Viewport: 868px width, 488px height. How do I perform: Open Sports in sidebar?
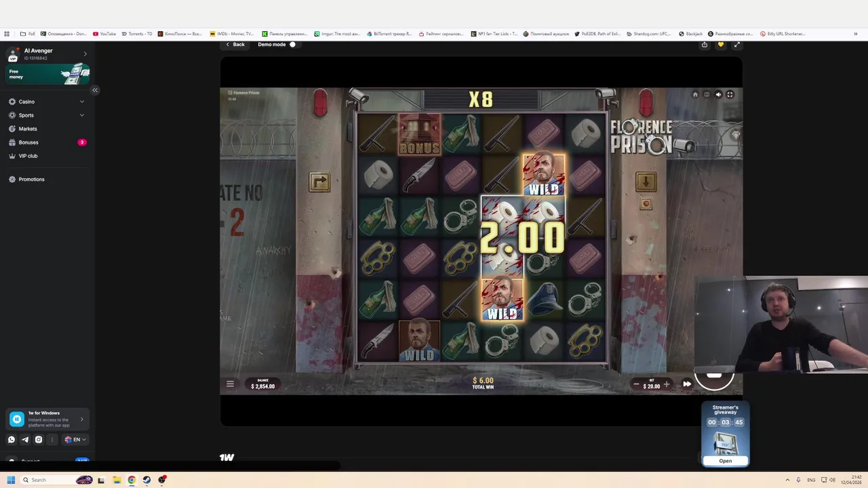[x=26, y=115]
